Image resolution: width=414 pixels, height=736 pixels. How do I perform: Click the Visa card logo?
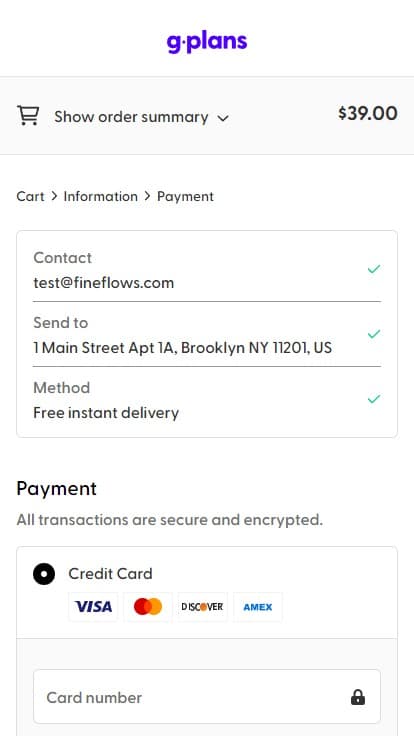[x=93, y=607]
